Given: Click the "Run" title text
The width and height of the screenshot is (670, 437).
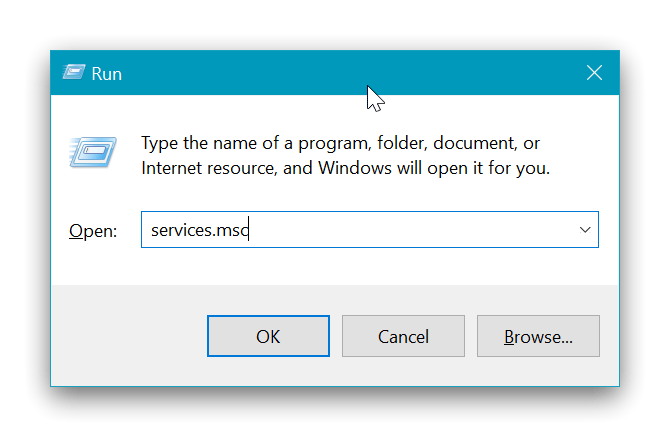Looking at the screenshot, I should pyautogui.click(x=106, y=74).
